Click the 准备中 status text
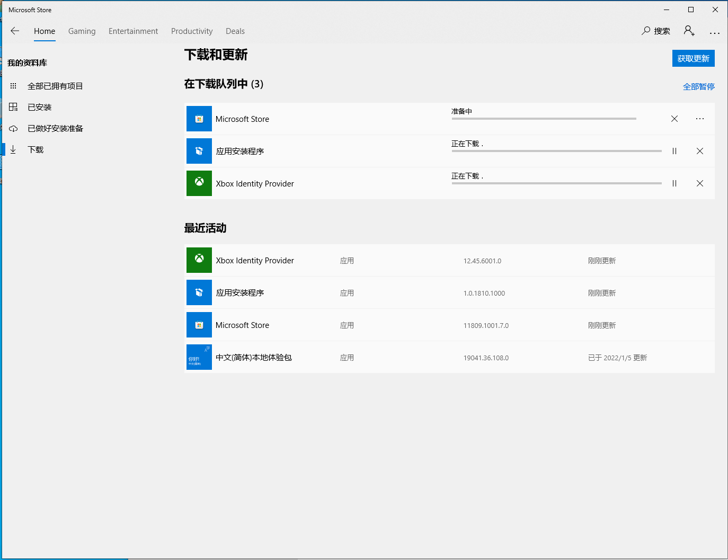The width and height of the screenshot is (728, 560). coord(461,111)
